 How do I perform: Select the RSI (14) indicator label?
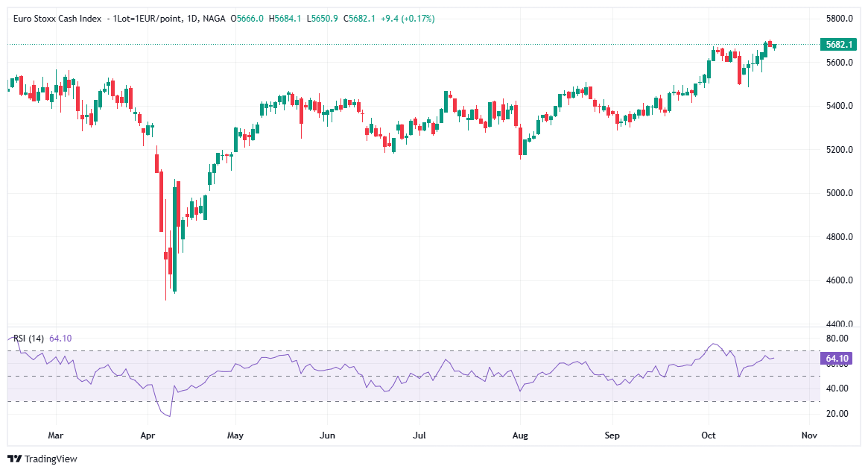point(29,339)
